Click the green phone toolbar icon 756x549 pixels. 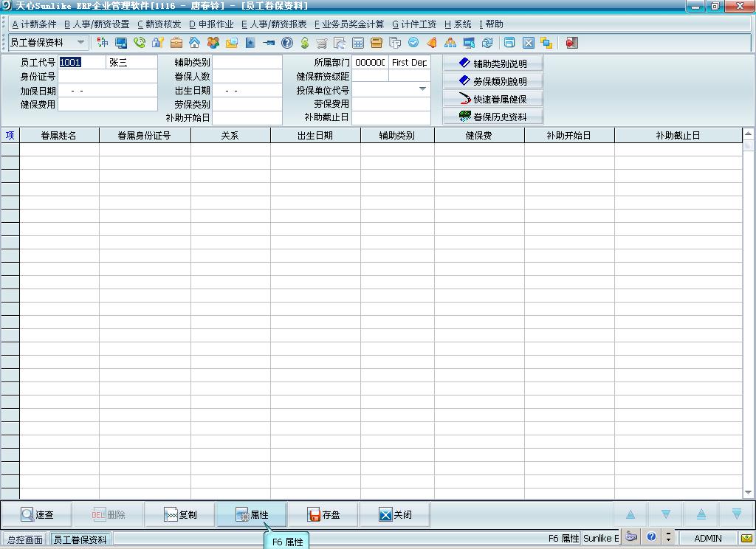[140, 43]
